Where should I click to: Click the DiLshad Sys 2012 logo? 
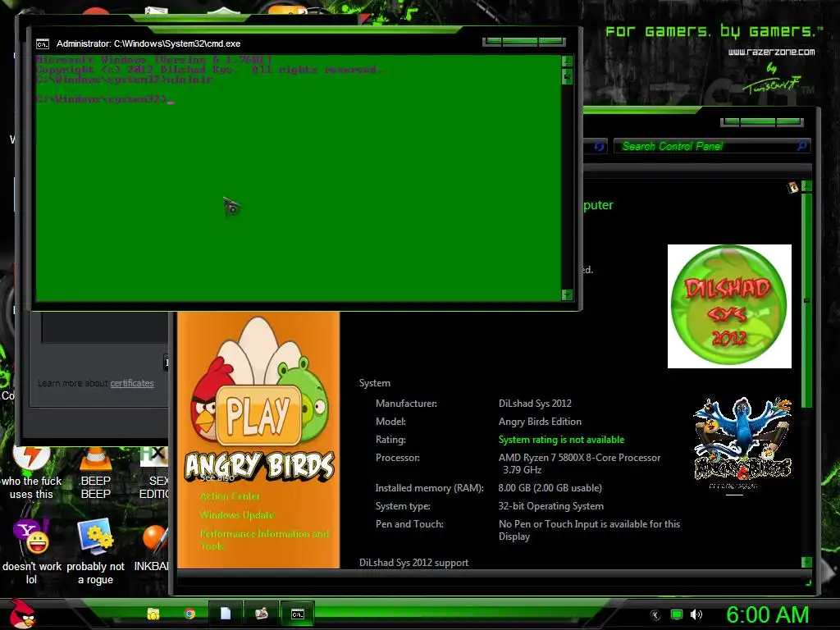pos(729,307)
